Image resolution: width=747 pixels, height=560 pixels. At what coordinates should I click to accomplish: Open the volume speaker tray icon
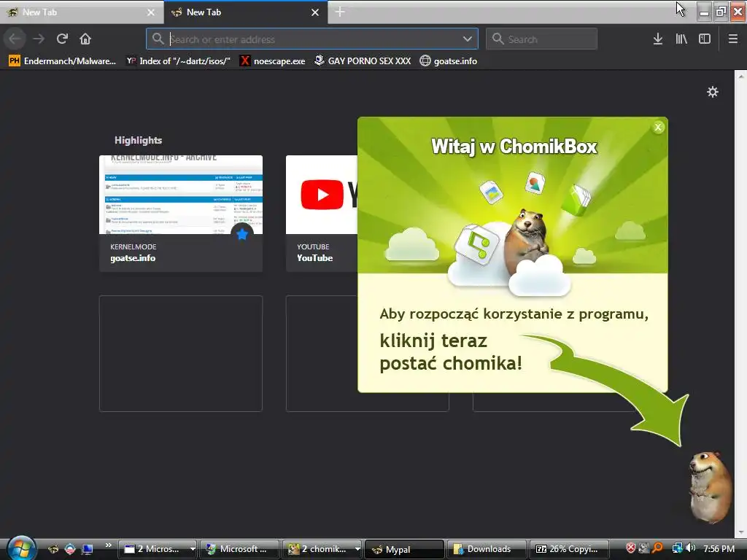690,548
